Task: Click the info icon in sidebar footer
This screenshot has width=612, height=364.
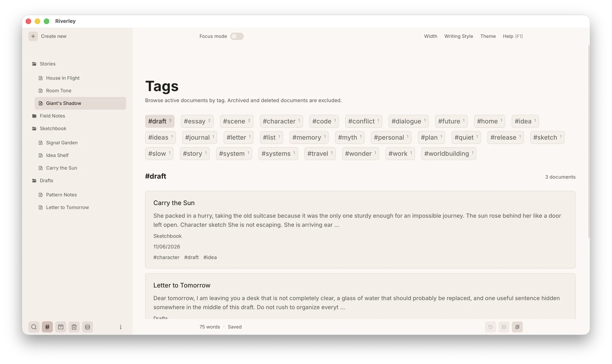Action: coord(120,327)
